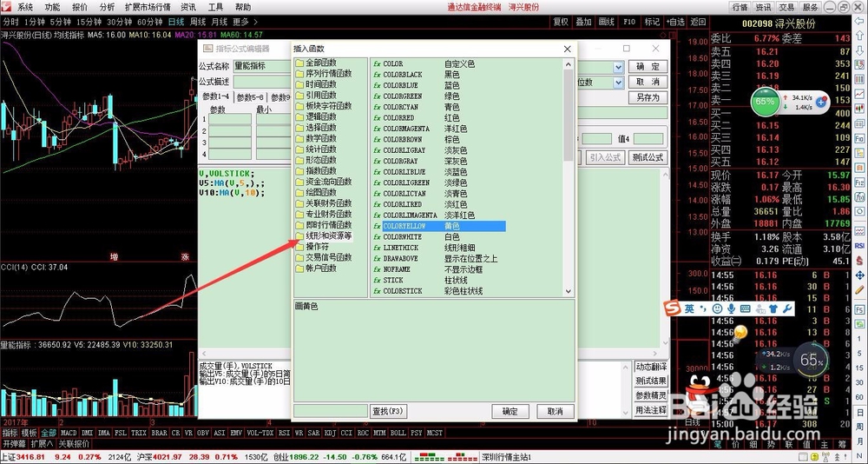
Task: Click the 动态翻译 button
Action: coord(651,367)
